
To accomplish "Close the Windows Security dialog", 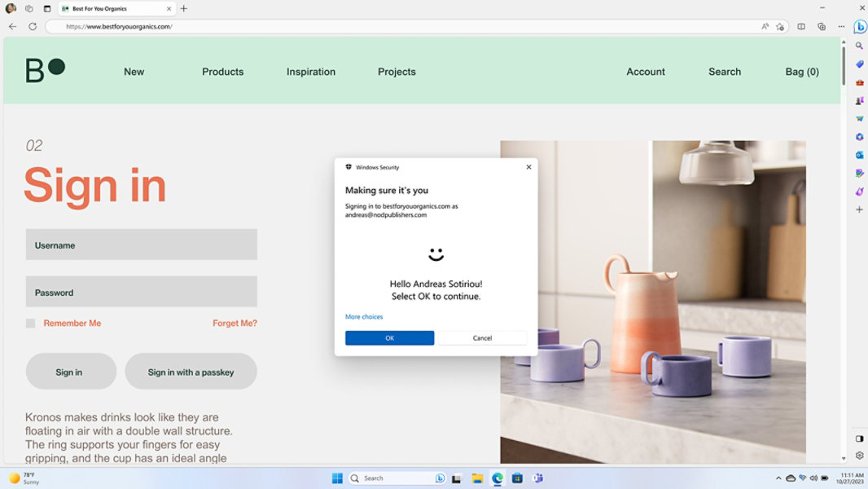I will 528,167.
